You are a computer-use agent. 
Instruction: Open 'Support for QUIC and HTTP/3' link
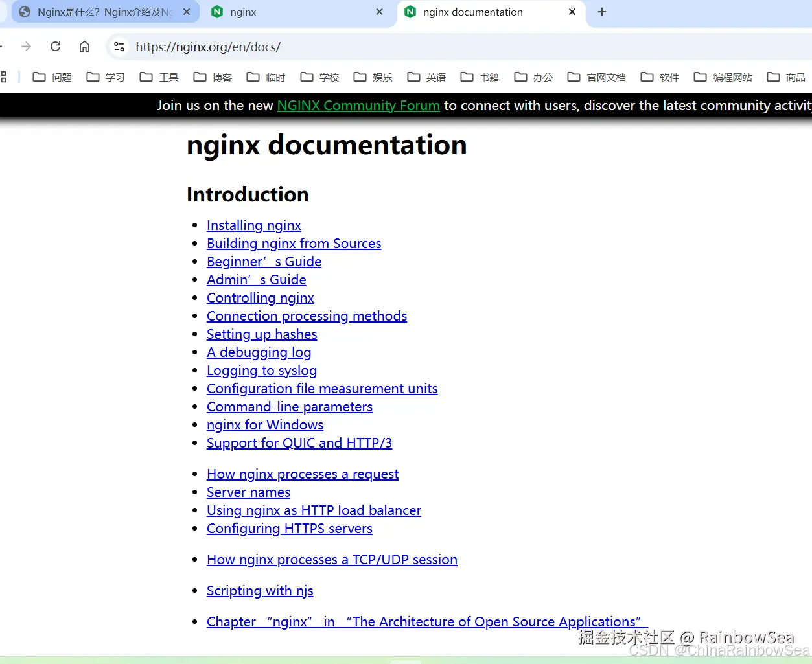pos(299,443)
